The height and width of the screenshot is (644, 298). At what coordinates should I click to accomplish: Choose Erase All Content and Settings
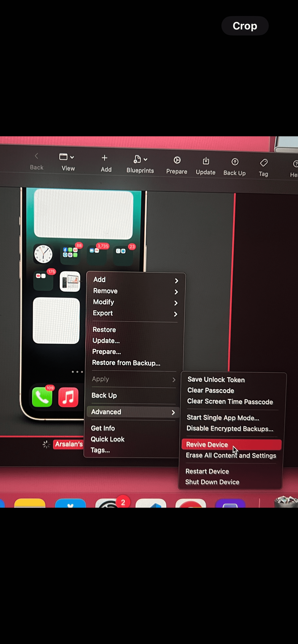coord(231,456)
